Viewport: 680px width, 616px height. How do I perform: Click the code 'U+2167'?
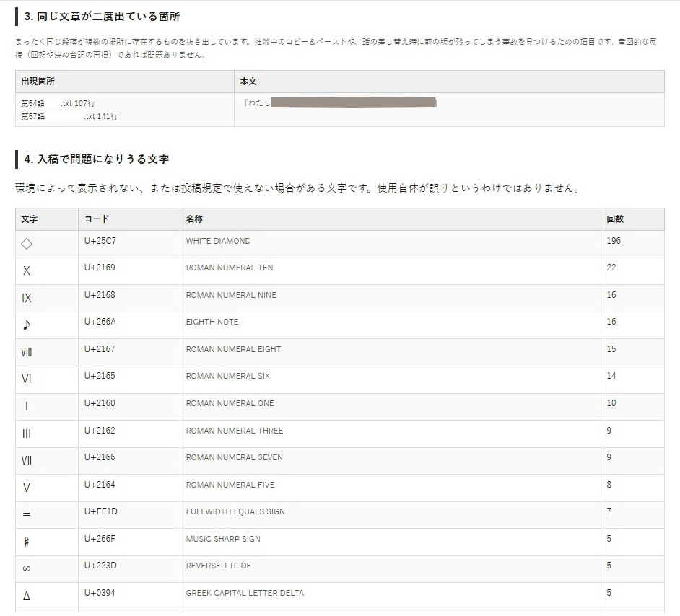coord(100,349)
